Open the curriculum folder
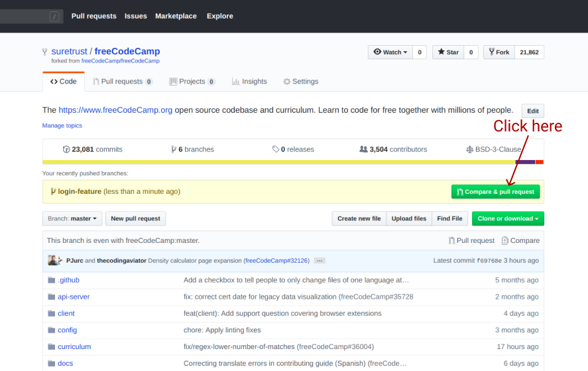Screen dimensions: 588x371 (x=74, y=346)
